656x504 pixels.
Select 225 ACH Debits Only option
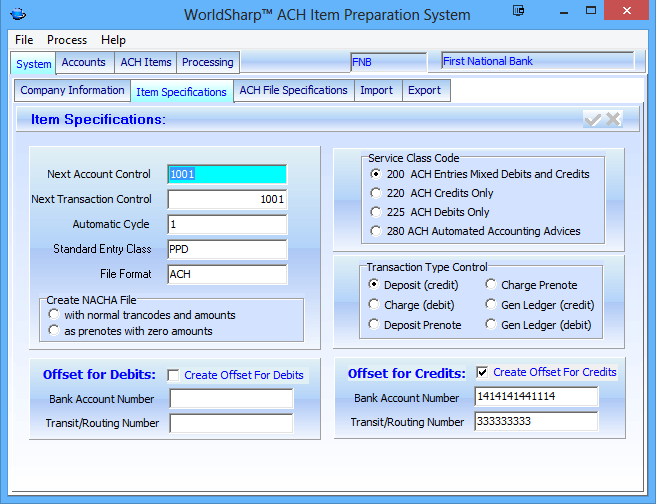coord(376,212)
